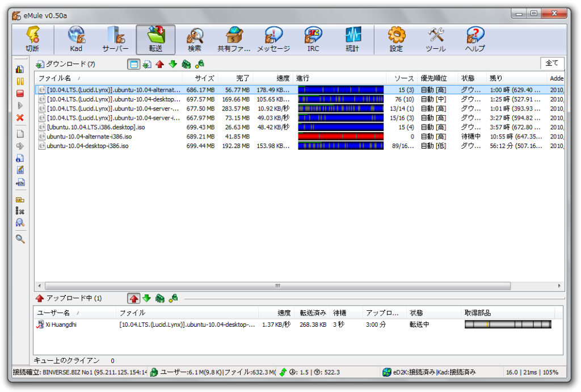Image resolution: width=581 pixels, height=392 pixels.
Task: Sort by 残り column header
Action: click(516, 78)
